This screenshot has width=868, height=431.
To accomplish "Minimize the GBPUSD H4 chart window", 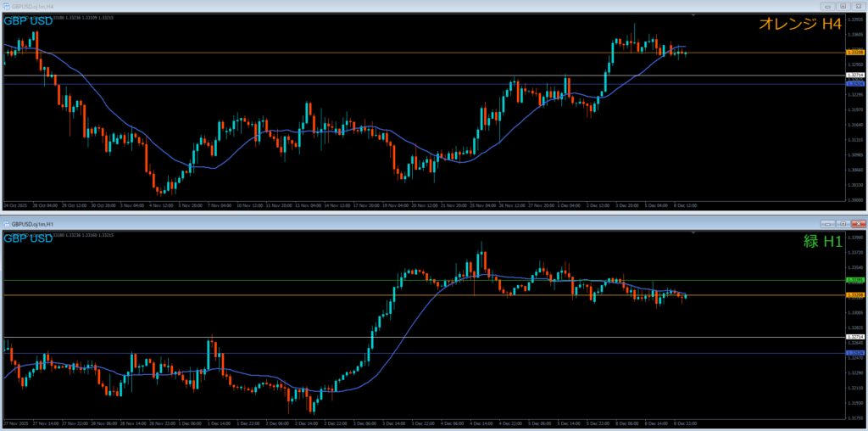I will 828,6.
